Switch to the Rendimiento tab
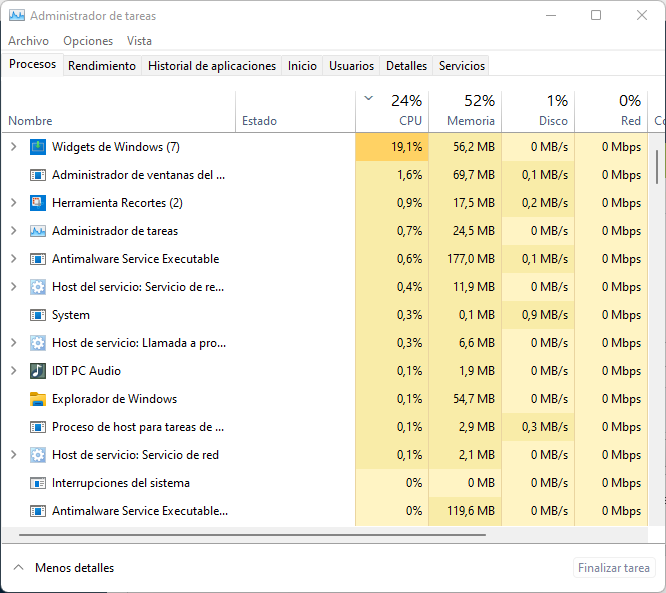The image size is (666, 593). click(x=102, y=66)
